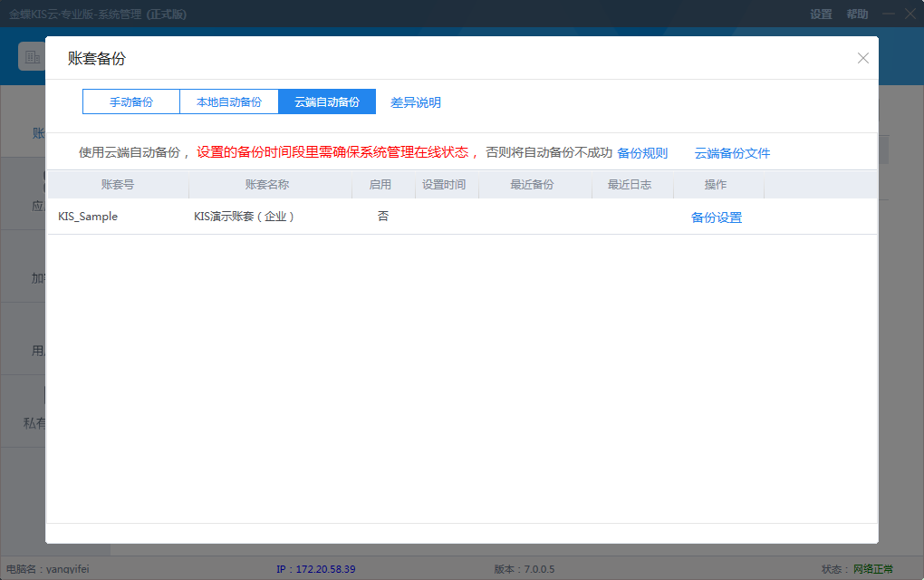Click 备份设置 for KIS_Sample
The image size is (924, 580).
click(717, 217)
